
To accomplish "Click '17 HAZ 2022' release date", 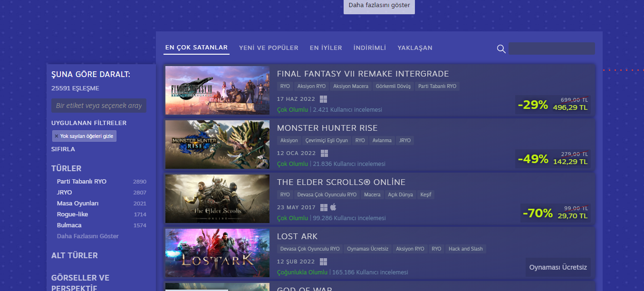I will click(296, 99).
